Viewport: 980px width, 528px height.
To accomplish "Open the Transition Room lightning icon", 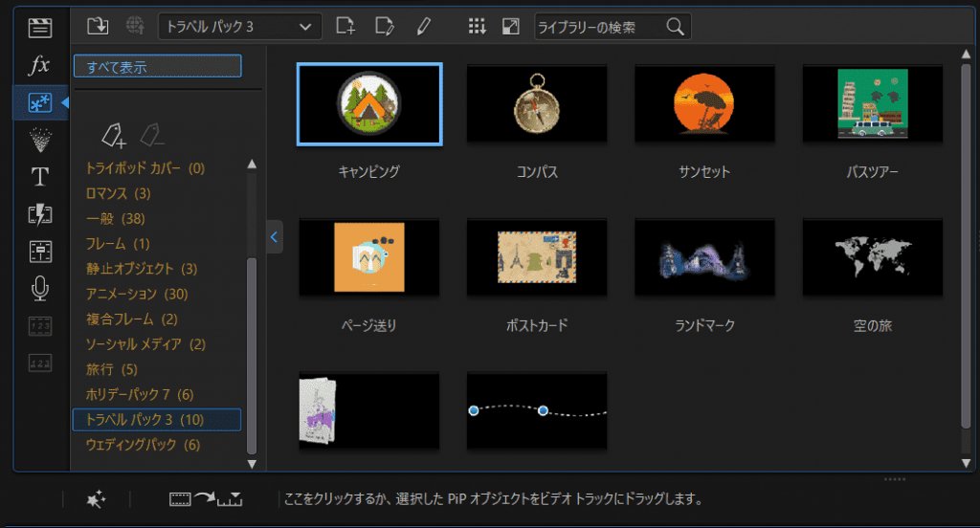I will click(39, 214).
